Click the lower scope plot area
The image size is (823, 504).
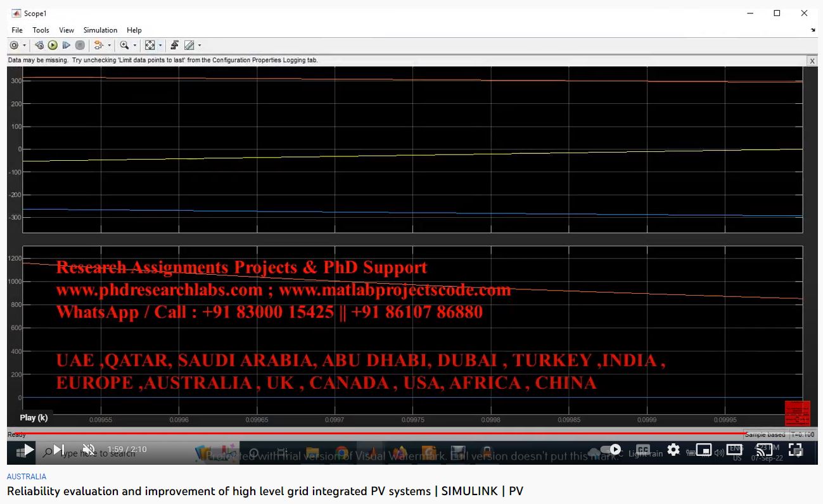click(412, 330)
